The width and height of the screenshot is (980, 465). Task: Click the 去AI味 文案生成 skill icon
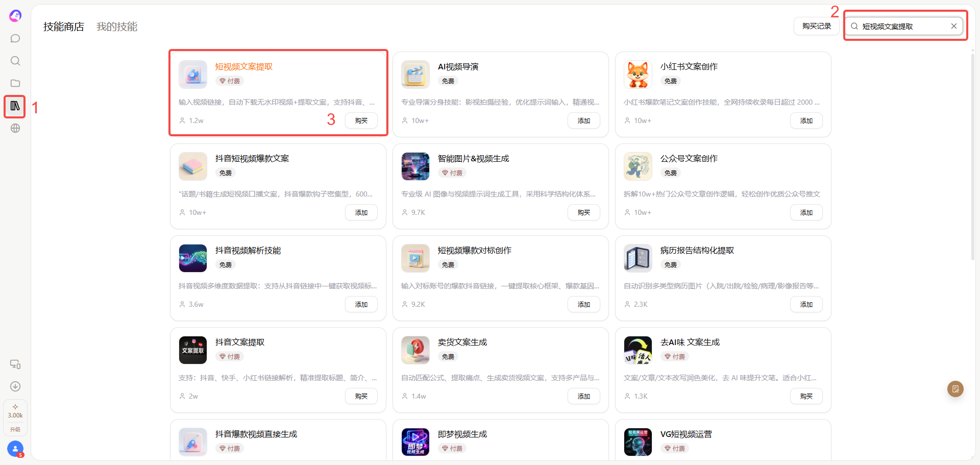pyautogui.click(x=638, y=350)
